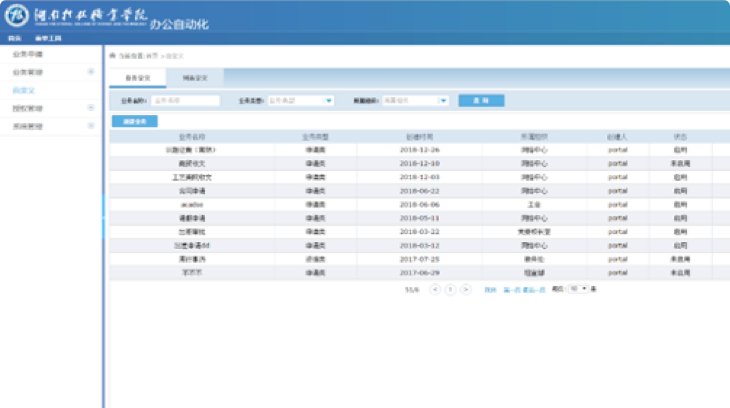Click the home icon in the breadcrumb
The height and width of the screenshot is (408, 730).
112,56
